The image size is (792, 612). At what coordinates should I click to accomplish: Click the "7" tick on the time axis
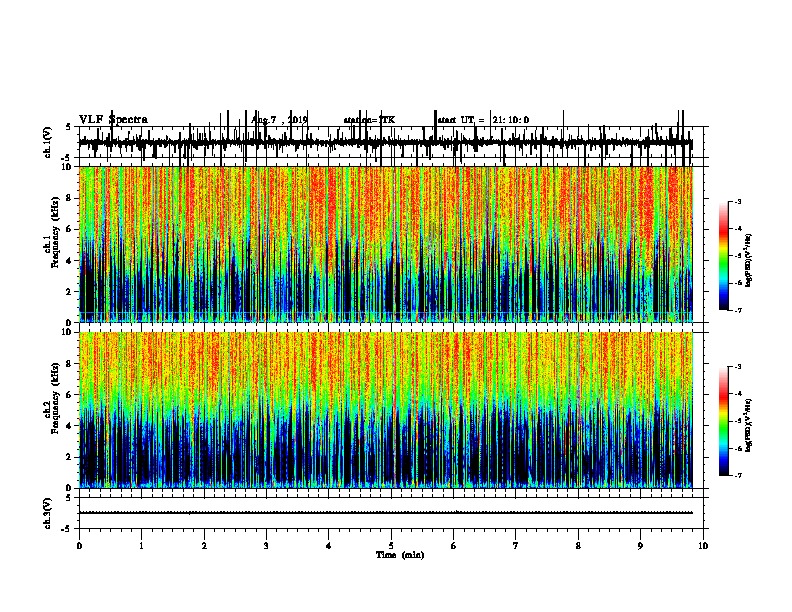pyautogui.click(x=516, y=546)
